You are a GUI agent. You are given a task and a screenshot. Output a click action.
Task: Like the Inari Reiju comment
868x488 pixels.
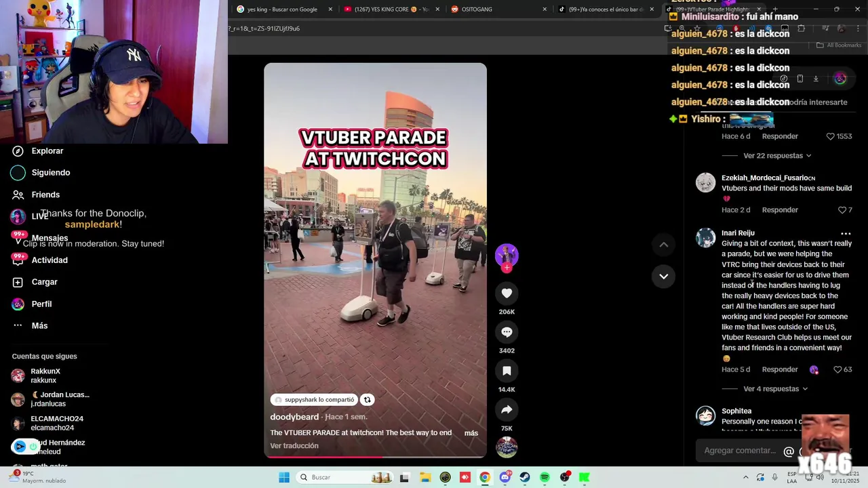pos(837,370)
